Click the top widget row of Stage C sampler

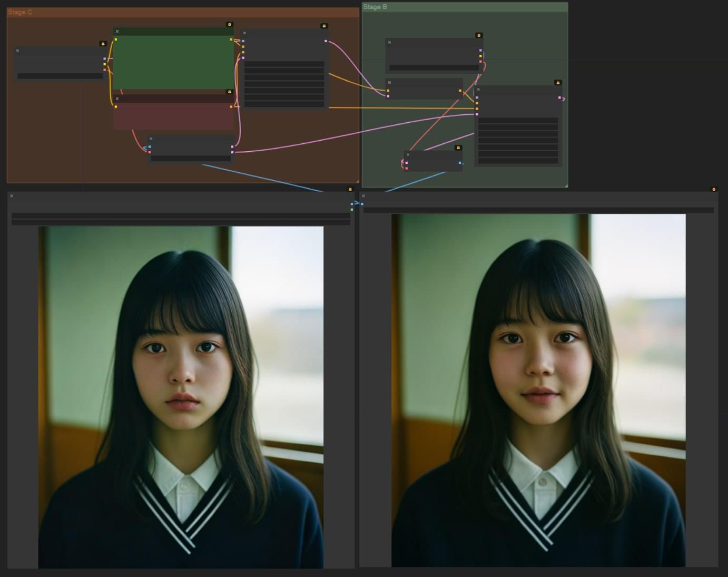point(284,64)
